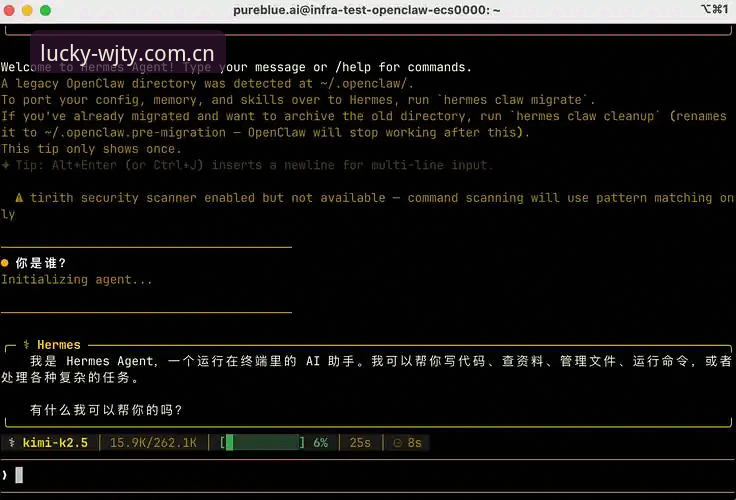Screen dimensions: 736x500
Task: Click the user message 你是谁?
Action: pos(41,263)
